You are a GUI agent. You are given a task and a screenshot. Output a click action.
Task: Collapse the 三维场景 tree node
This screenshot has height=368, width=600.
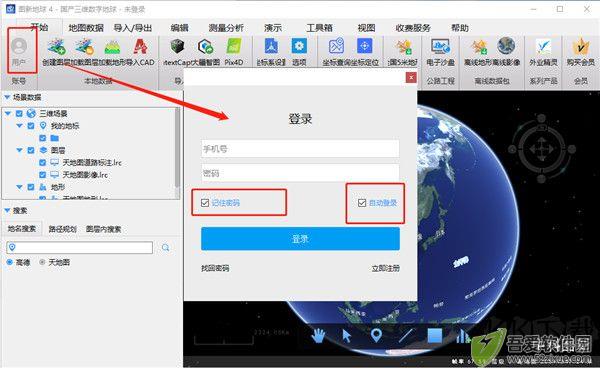[x=8, y=114]
